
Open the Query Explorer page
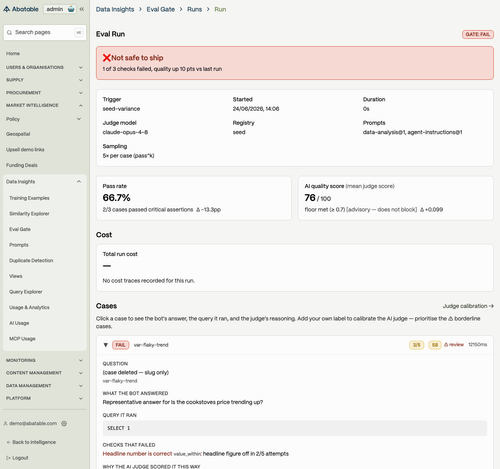[26, 292]
